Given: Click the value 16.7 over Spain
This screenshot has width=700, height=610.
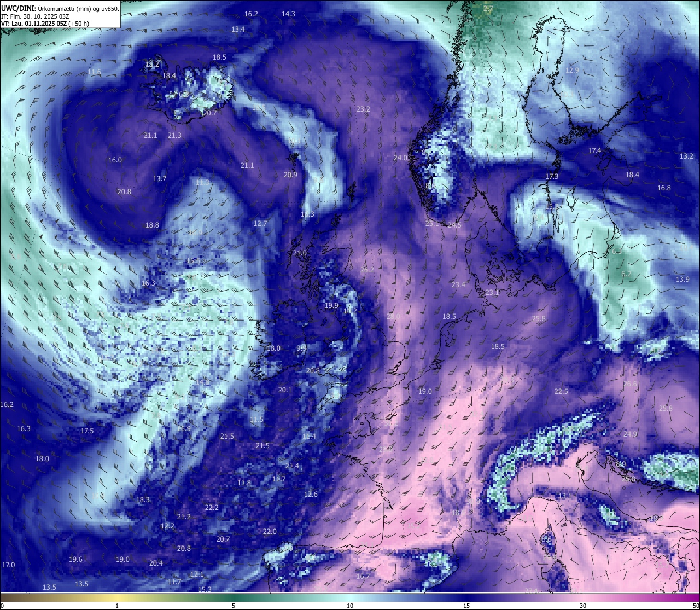Looking at the screenshot, I should 363,576.
